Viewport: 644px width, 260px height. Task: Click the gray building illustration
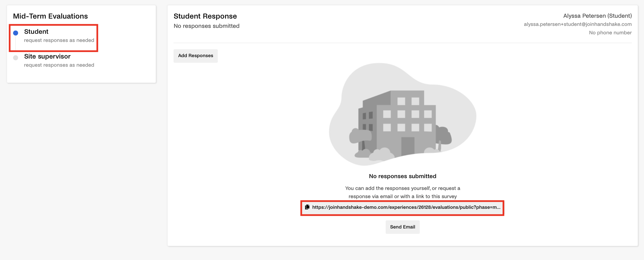pyautogui.click(x=403, y=114)
